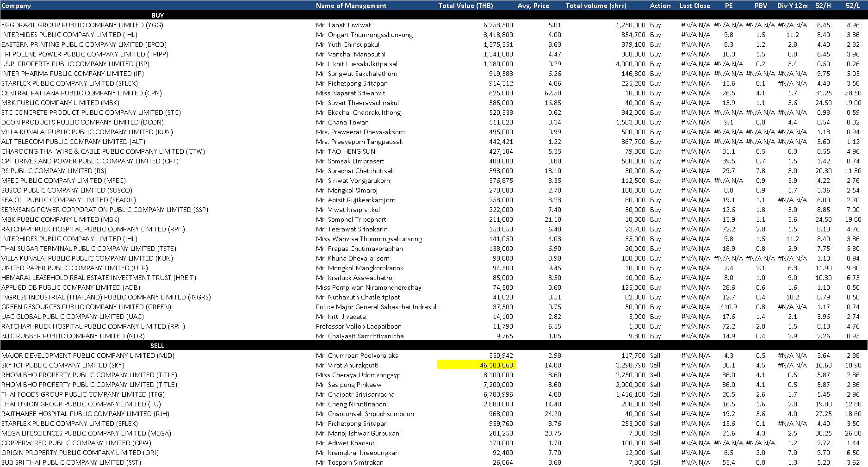Select SEA OIL (SEAOIL) company cell
Viewport: 868px width, 467px height.
pyautogui.click(x=68, y=200)
